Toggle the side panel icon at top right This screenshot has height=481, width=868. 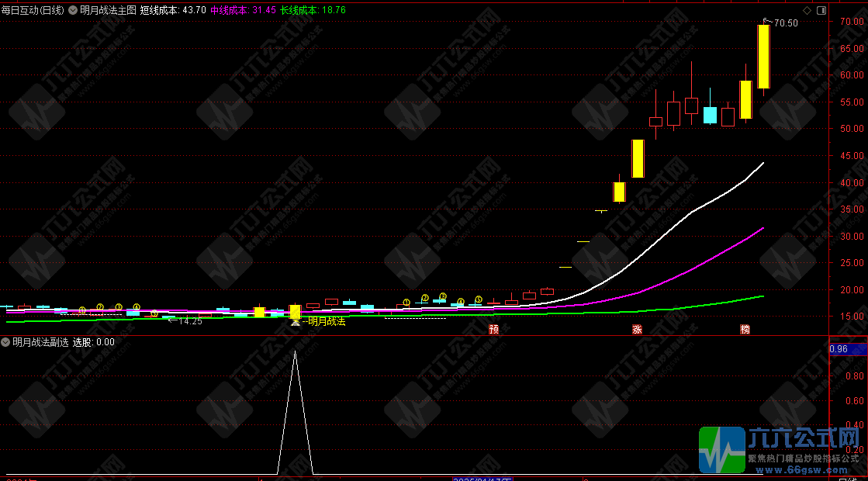pos(821,10)
